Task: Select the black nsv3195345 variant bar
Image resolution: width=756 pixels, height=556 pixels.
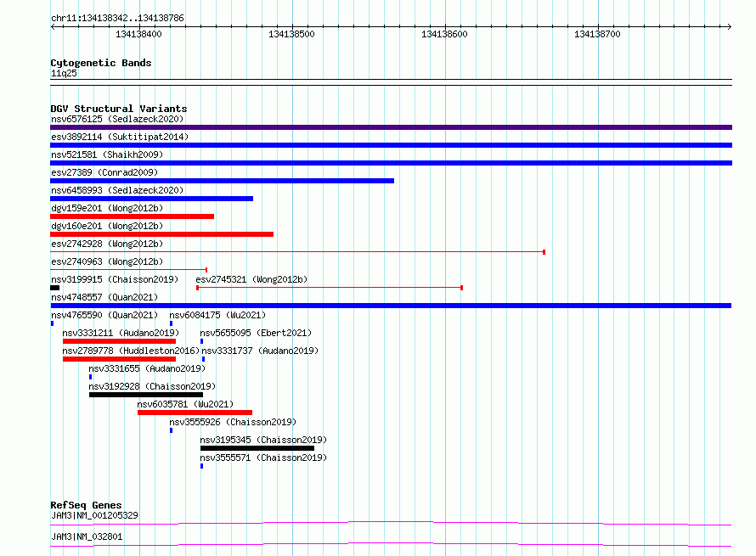Action: [x=257, y=448]
